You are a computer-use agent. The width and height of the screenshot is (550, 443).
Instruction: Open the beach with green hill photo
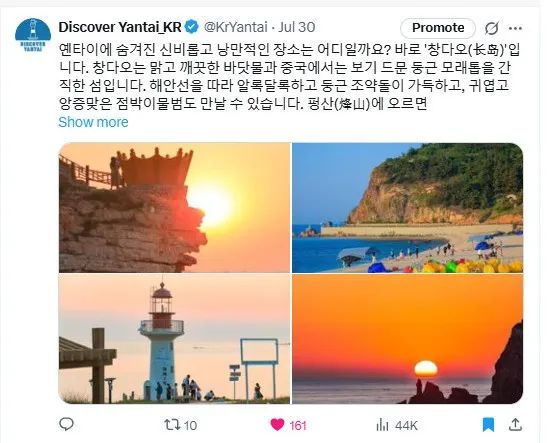click(408, 208)
